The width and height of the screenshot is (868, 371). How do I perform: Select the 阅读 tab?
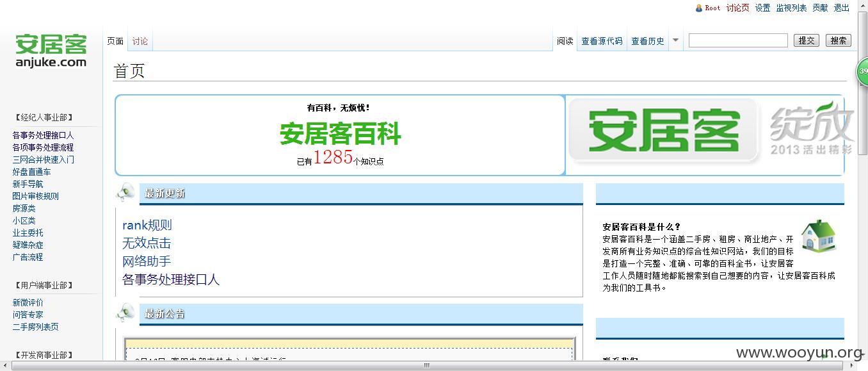pyautogui.click(x=565, y=41)
